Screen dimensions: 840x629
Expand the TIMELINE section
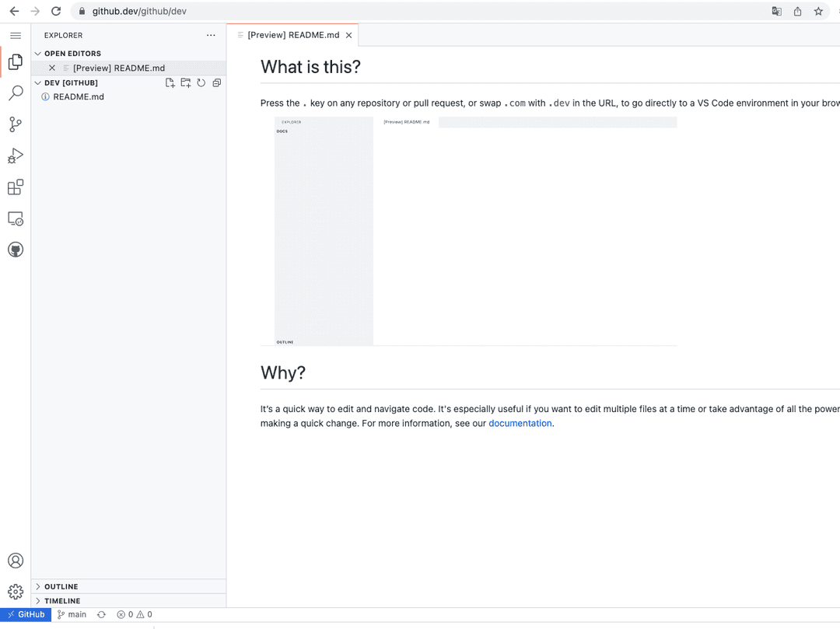pyautogui.click(x=62, y=600)
